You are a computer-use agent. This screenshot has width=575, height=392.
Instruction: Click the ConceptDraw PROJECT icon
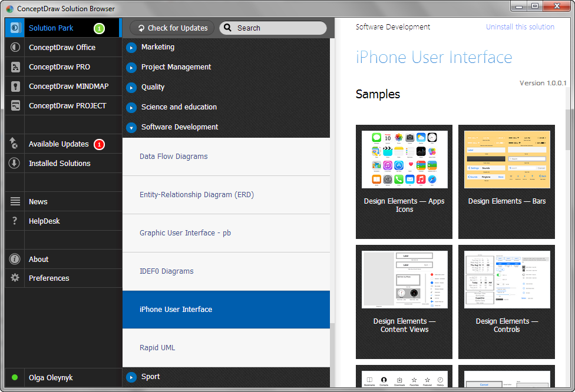[15, 105]
